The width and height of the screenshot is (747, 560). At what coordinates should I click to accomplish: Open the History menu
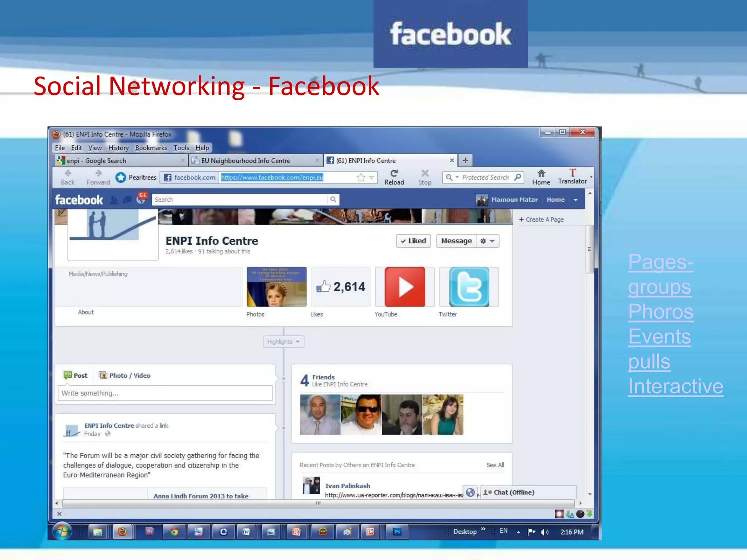119,148
